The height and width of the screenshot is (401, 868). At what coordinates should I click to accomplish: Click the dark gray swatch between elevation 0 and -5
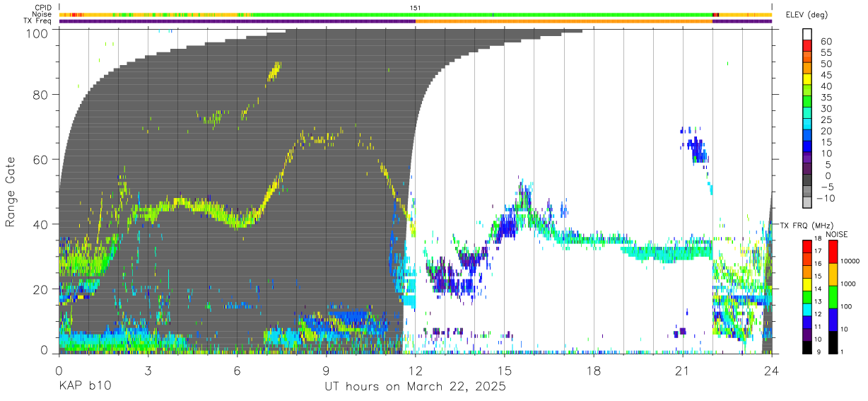pos(807,181)
